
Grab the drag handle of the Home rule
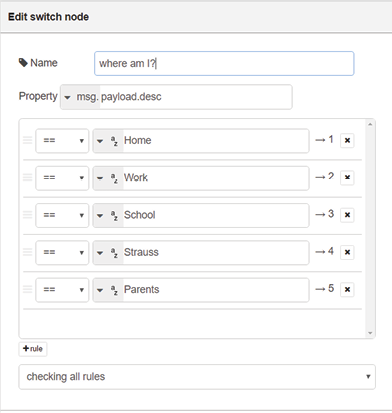pos(27,140)
